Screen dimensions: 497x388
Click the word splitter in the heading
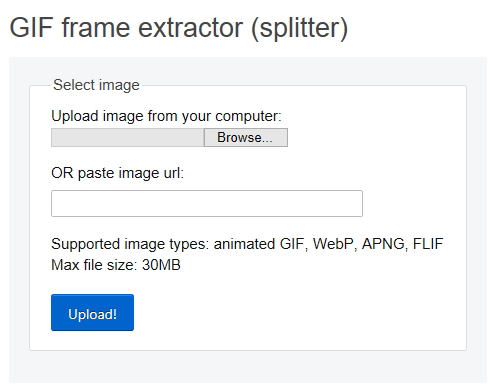(x=299, y=28)
